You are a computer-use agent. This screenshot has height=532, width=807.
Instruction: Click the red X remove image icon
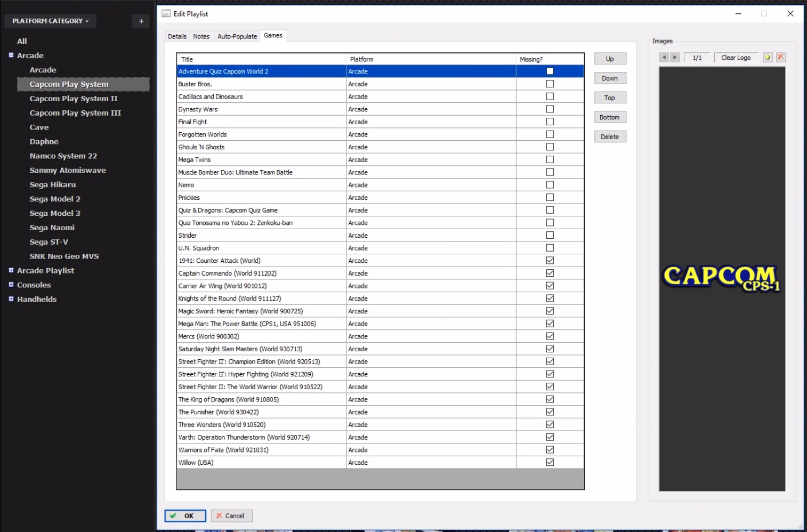781,57
